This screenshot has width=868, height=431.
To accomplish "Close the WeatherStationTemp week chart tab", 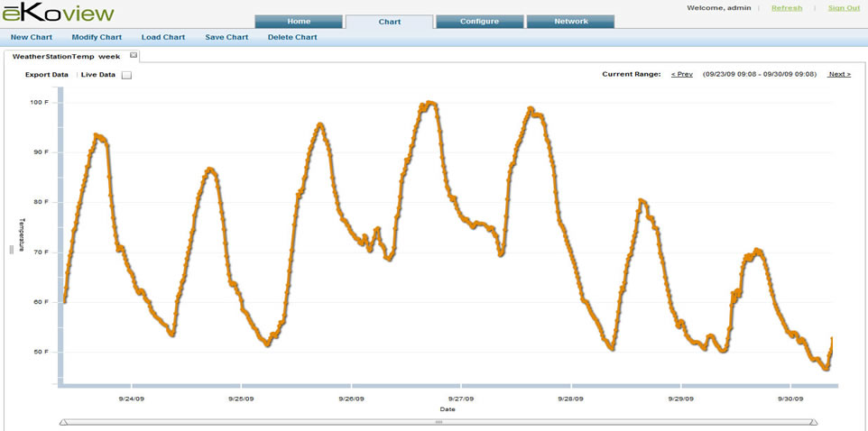I will (134, 56).
